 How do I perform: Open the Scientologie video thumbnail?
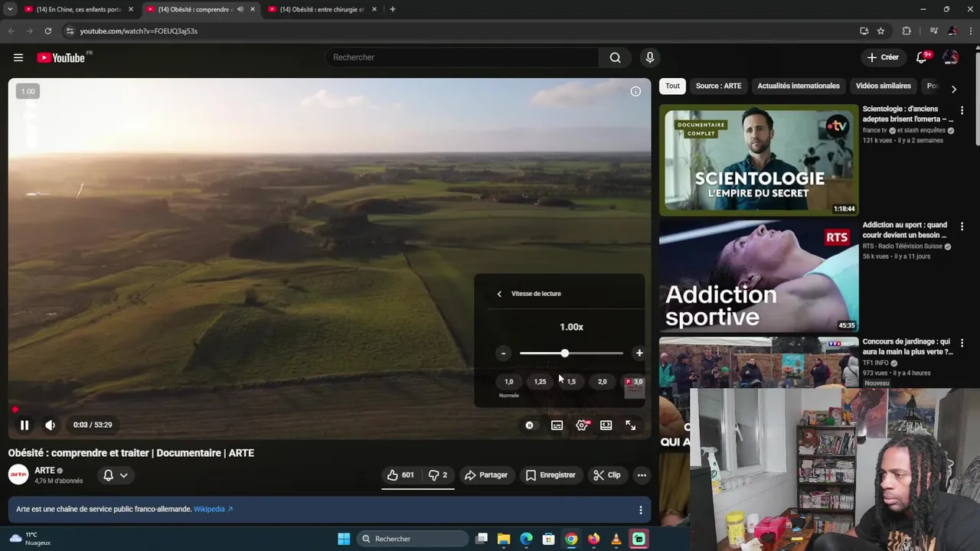(759, 159)
